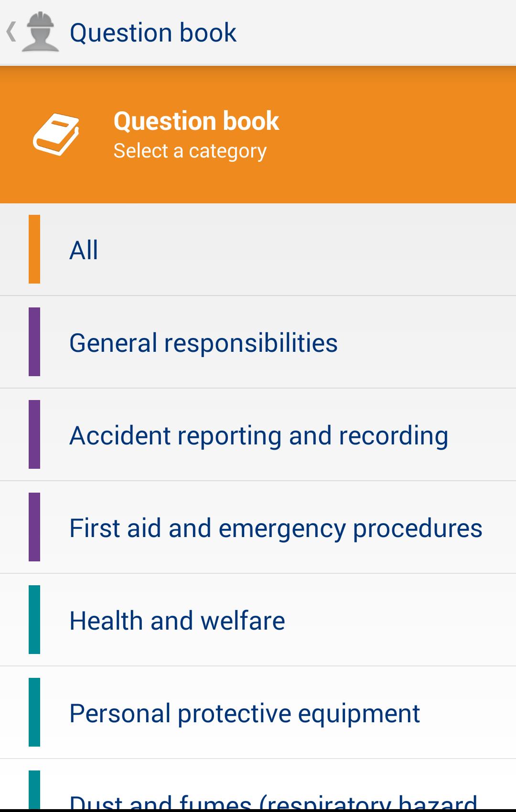Tap purple bar beside Accident reporting

(34, 434)
